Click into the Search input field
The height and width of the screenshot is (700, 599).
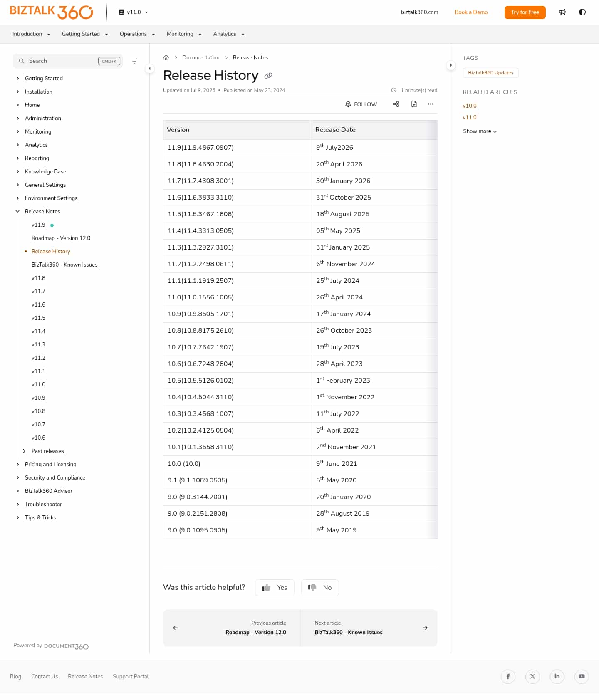coord(68,61)
